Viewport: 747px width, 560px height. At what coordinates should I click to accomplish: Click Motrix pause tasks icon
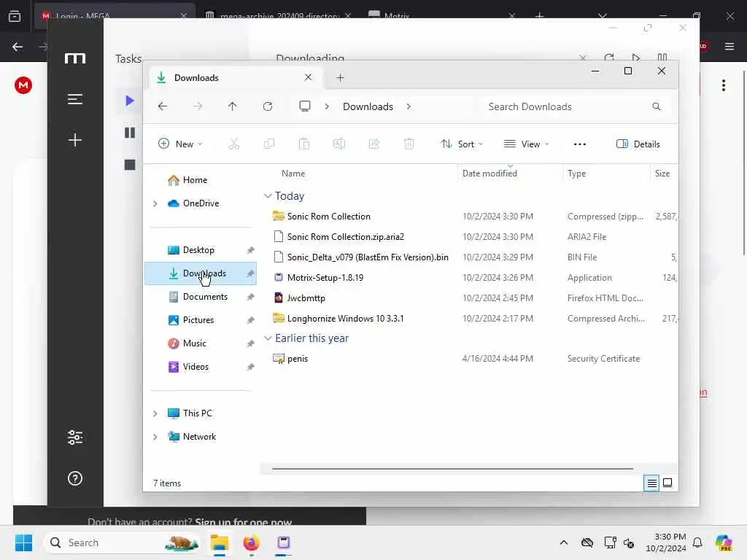pos(130,133)
